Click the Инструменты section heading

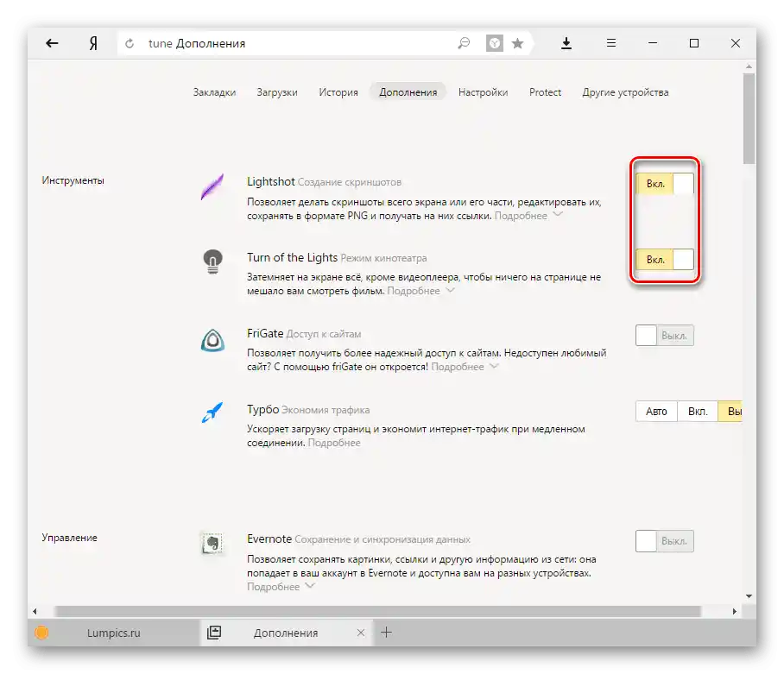73,180
